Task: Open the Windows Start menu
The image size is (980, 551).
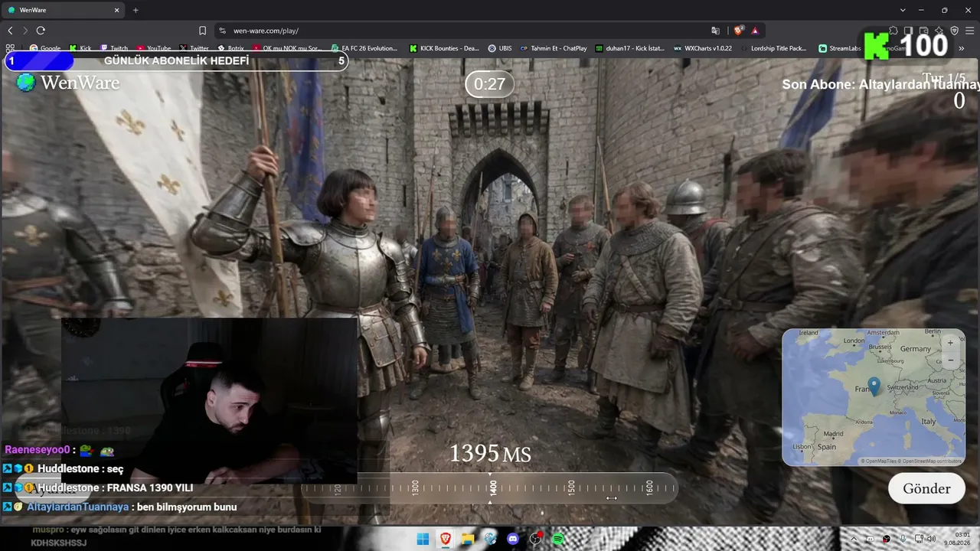Action: click(423, 539)
